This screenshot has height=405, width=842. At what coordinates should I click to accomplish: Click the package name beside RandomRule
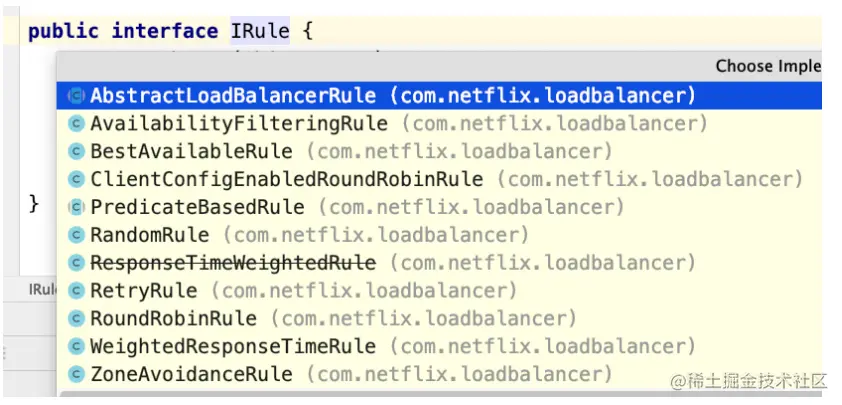[x=375, y=235]
